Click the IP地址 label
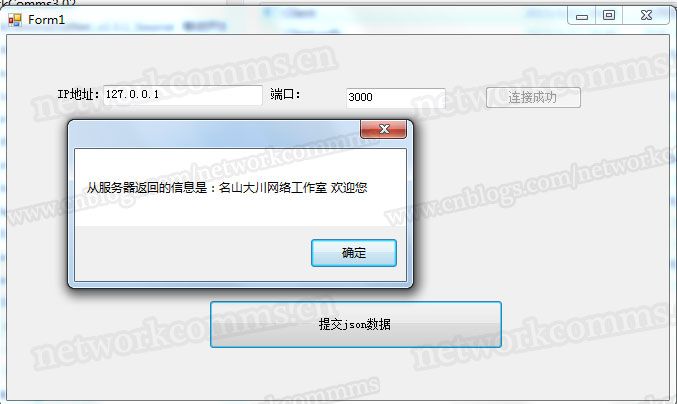Viewport: 677px width, 404px height. (79, 95)
